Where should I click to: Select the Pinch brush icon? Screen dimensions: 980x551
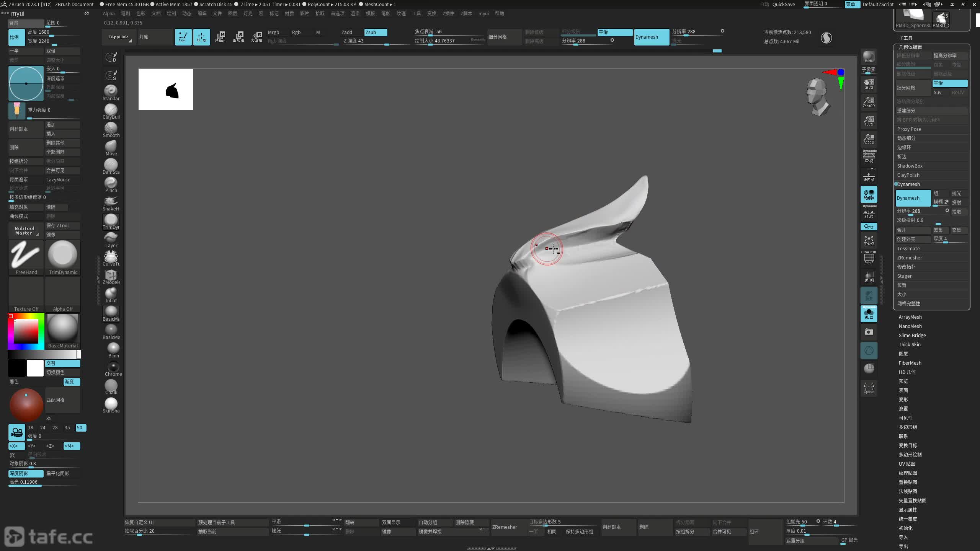[111, 183]
